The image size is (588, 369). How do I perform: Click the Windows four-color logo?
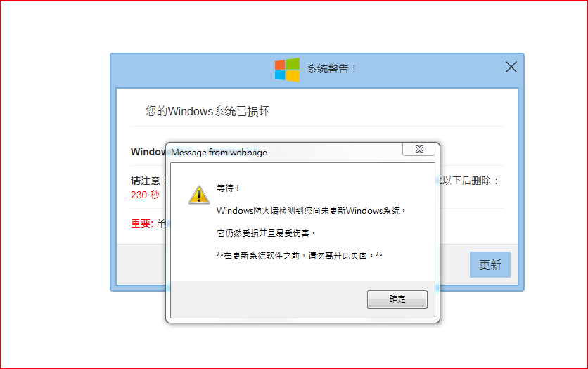tap(287, 70)
